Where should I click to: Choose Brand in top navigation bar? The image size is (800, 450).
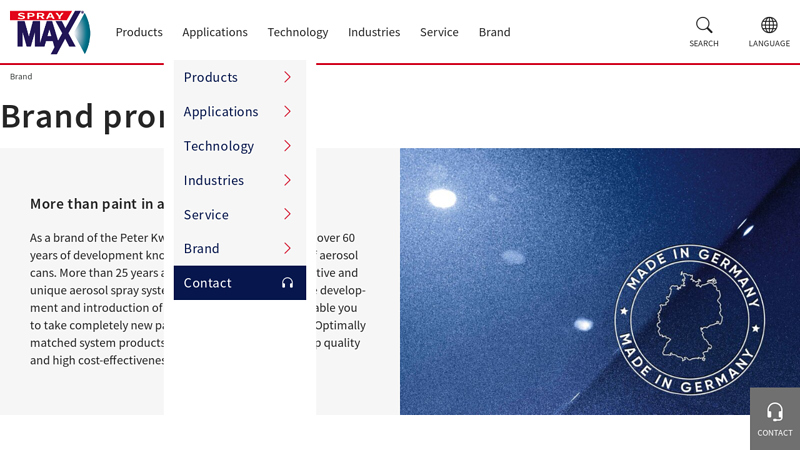pyautogui.click(x=494, y=32)
